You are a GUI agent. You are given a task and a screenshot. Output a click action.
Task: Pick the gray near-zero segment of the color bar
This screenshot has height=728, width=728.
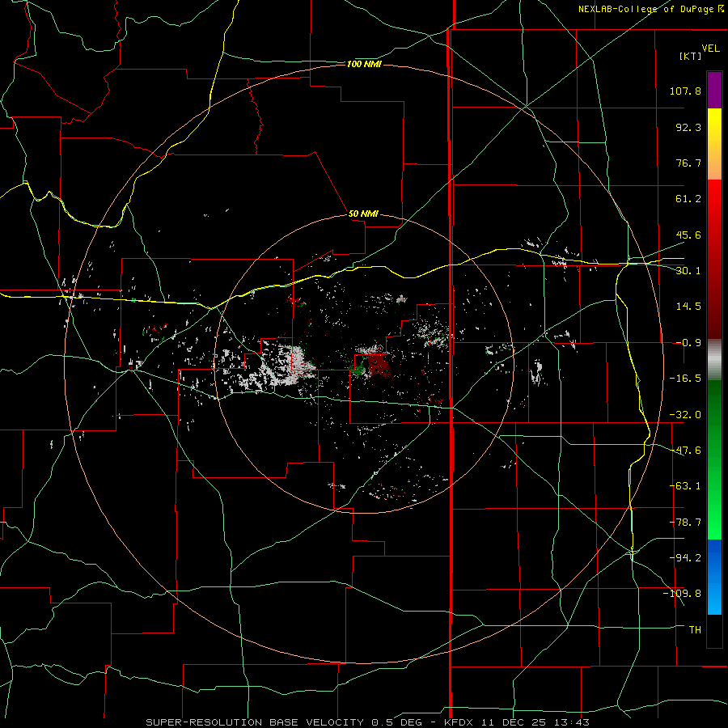(x=714, y=360)
